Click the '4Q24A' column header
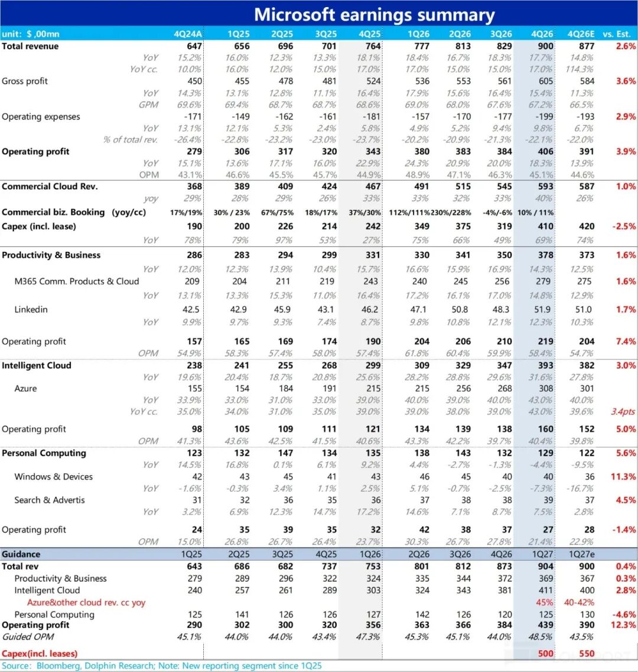The image size is (638, 672). point(188,34)
